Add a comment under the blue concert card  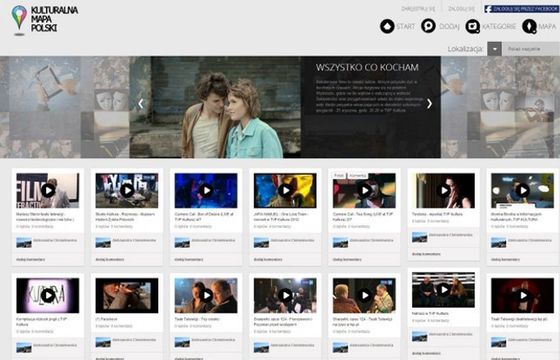click(189, 259)
